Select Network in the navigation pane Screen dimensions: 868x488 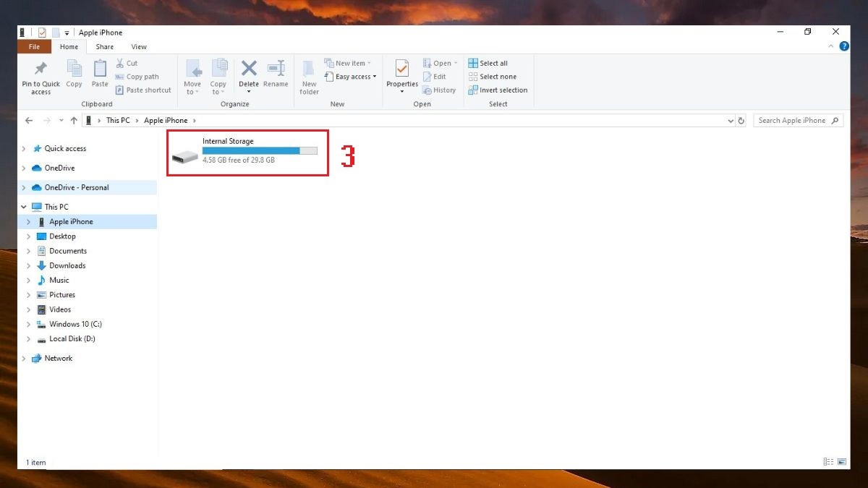point(58,358)
